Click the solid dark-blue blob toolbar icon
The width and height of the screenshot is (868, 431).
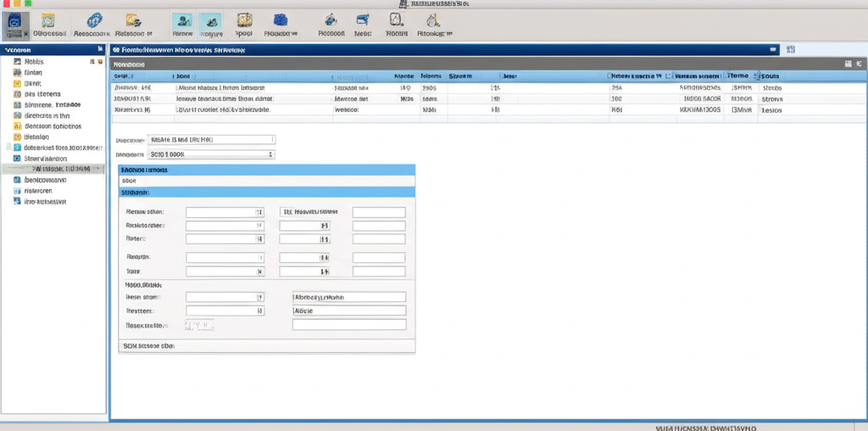281,20
